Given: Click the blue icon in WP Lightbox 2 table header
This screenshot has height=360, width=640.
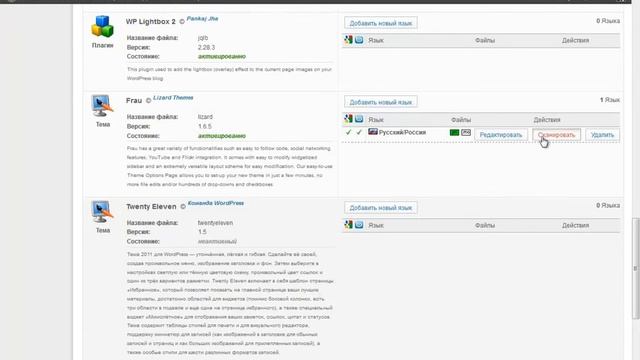Looking at the screenshot, I should [359, 40].
